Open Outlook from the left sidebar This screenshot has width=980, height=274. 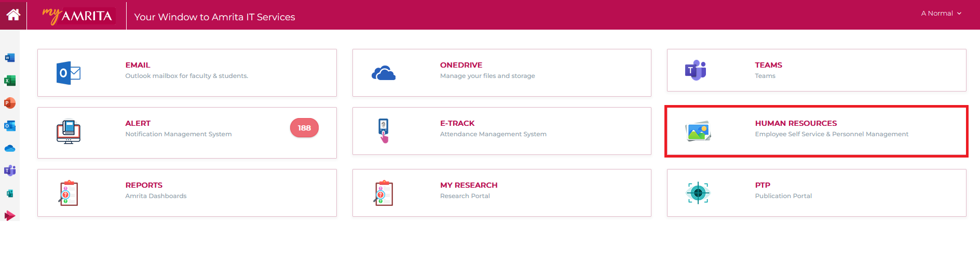pos(10,126)
